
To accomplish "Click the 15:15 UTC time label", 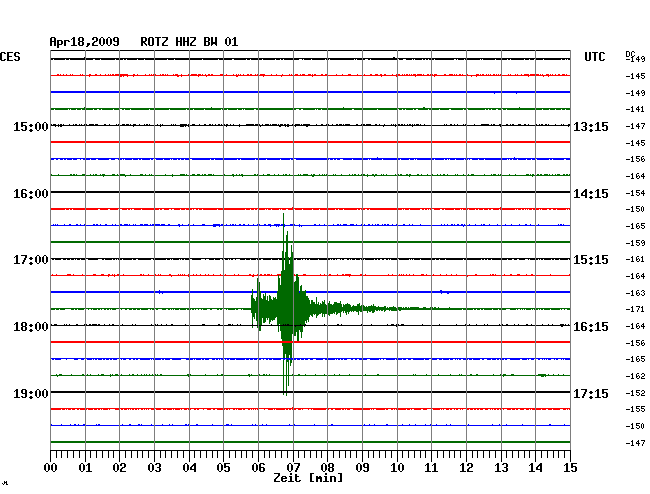I will [591, 260].
